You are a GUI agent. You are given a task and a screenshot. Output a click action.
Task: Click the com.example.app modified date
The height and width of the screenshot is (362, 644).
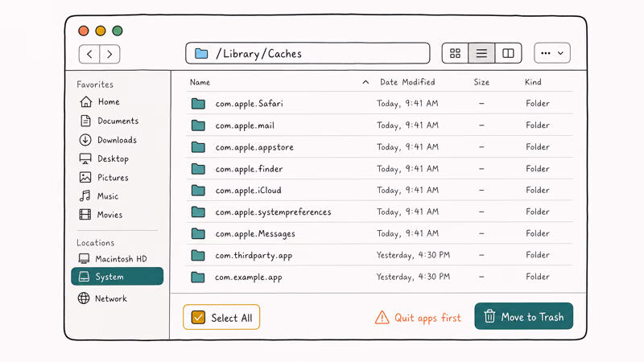[413, 277]
